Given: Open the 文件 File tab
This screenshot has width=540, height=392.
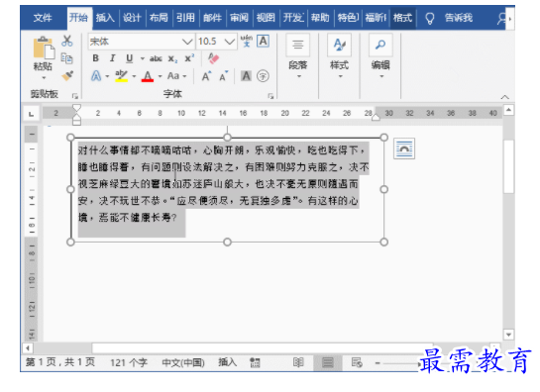Looking at the screenshot, I should point(43,18).
